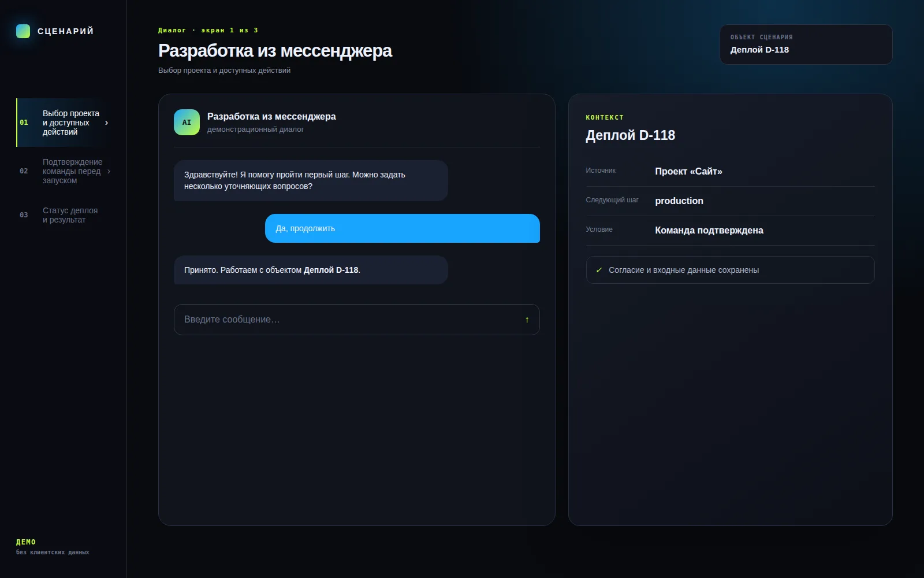Click the Источник label
Screen dimensions: 924x578
(601, 171)
